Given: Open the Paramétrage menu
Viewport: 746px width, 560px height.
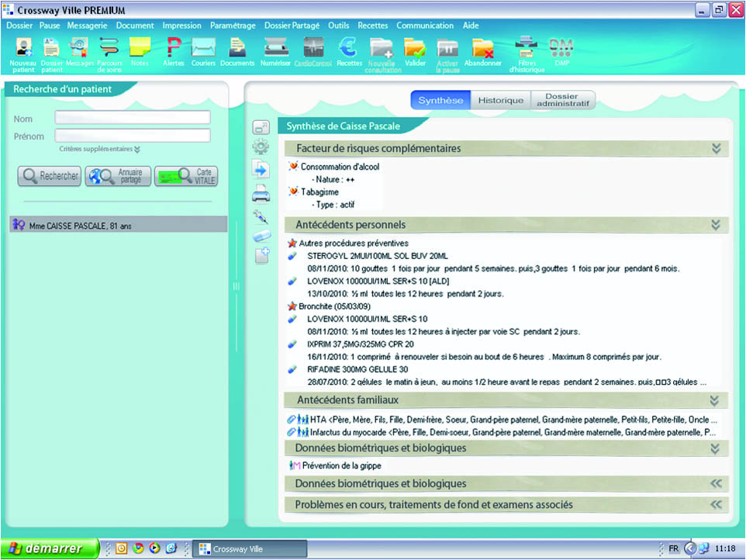Looking at the screenshot, I should 235,26.
